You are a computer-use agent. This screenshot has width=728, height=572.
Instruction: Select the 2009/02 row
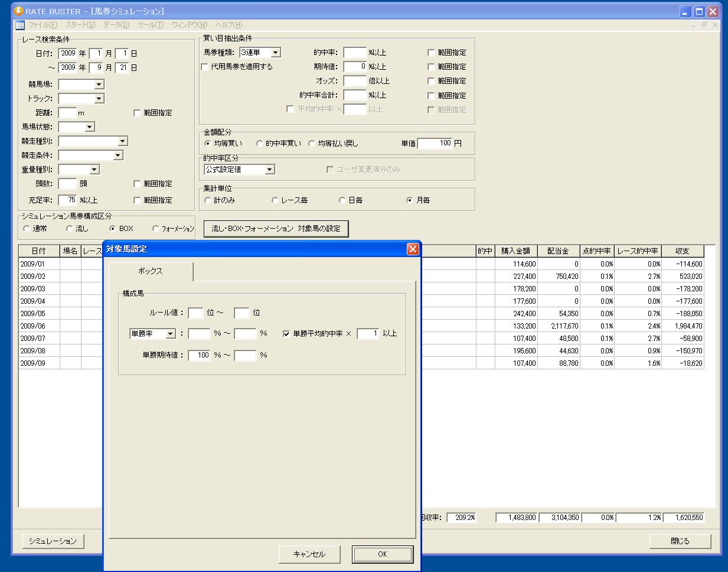[x=361, y=277]
